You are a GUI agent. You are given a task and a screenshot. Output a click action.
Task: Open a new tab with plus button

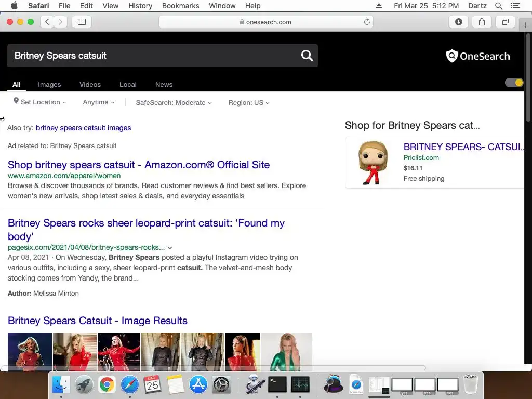click(525, 25)
